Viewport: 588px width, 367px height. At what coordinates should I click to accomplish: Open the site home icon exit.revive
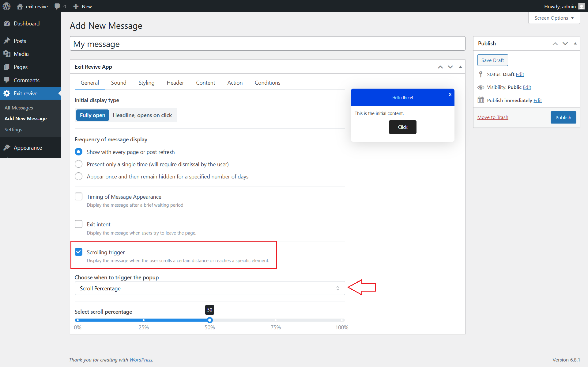tap(20, 6)
